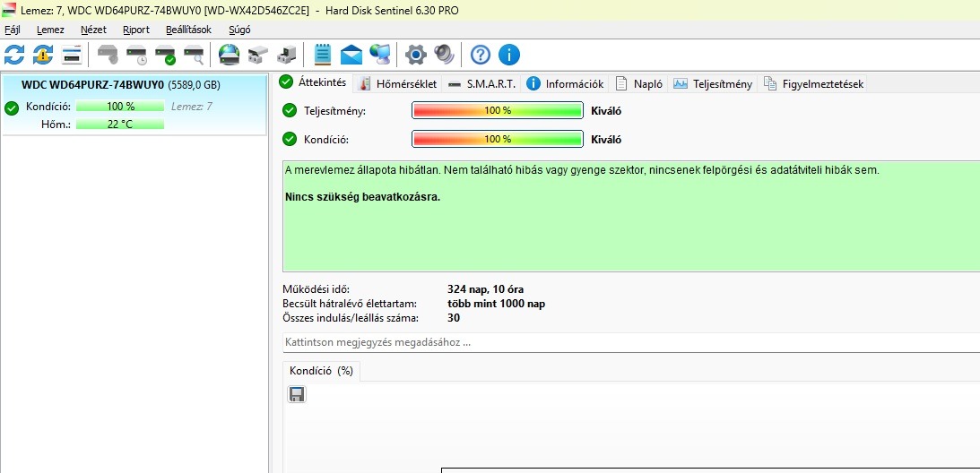Click the disk with magnifier toolbar icon
Screen dimensions: 980x473
[x=195, y=55]
